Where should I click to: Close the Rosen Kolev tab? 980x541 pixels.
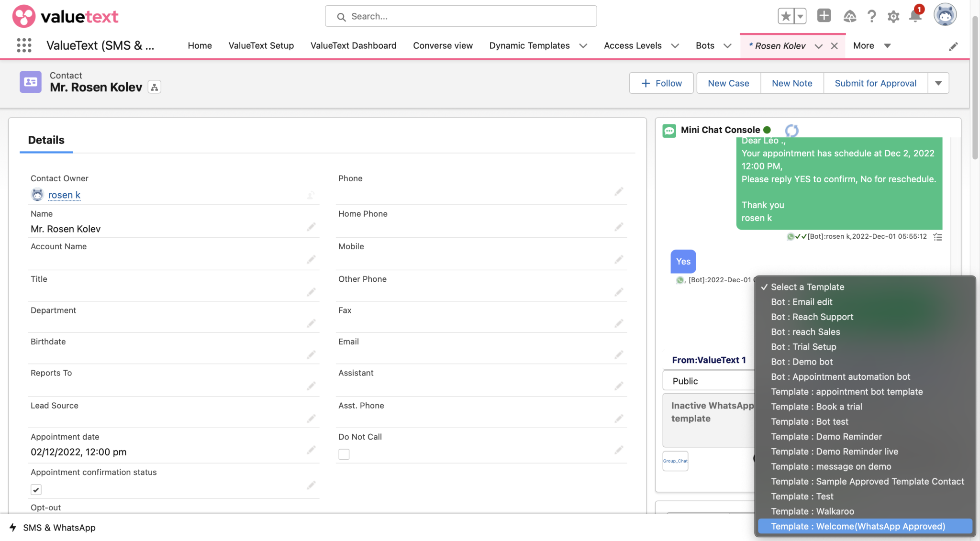pos(834,46)
